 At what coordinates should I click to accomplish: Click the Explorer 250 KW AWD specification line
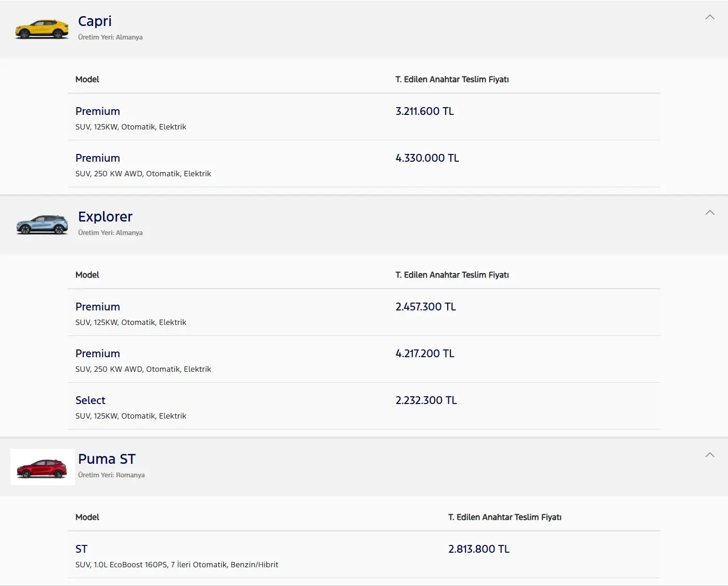tap(143, 369)
